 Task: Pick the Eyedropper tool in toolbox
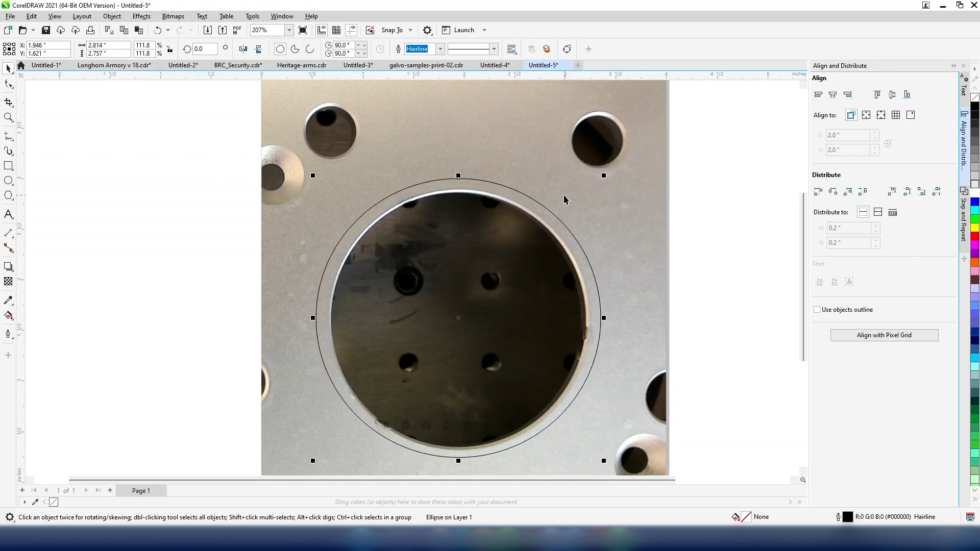[x=8, y=300]
